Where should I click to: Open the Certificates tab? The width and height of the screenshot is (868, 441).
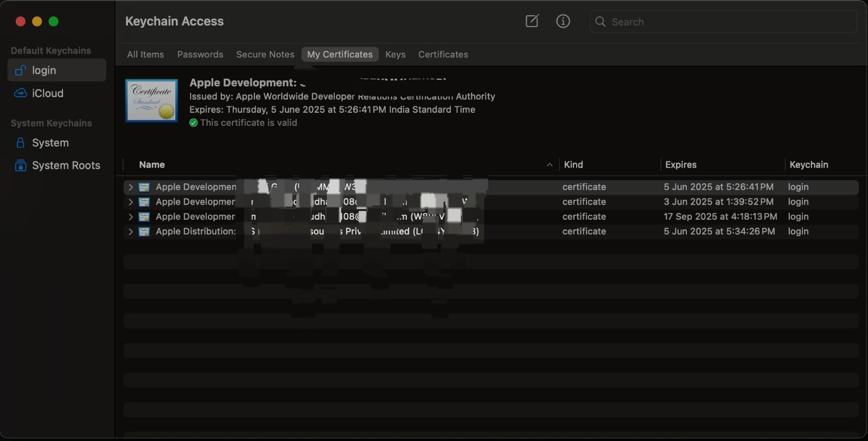click(x=443, y=54)
